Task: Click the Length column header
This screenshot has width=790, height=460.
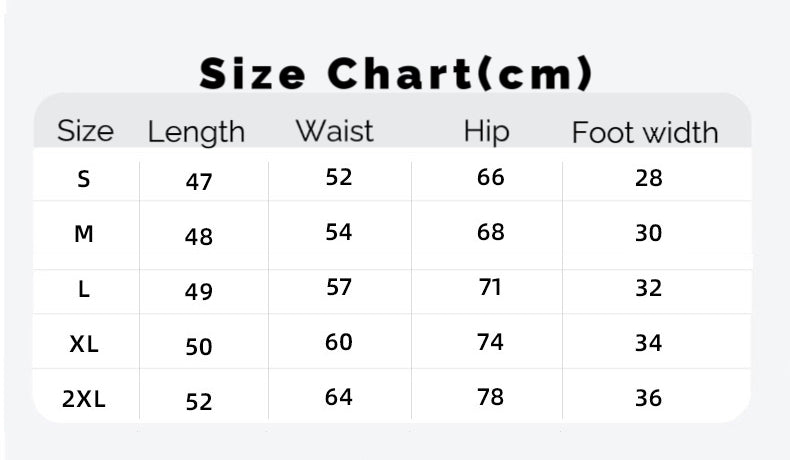Action: (x=196, y=132)
